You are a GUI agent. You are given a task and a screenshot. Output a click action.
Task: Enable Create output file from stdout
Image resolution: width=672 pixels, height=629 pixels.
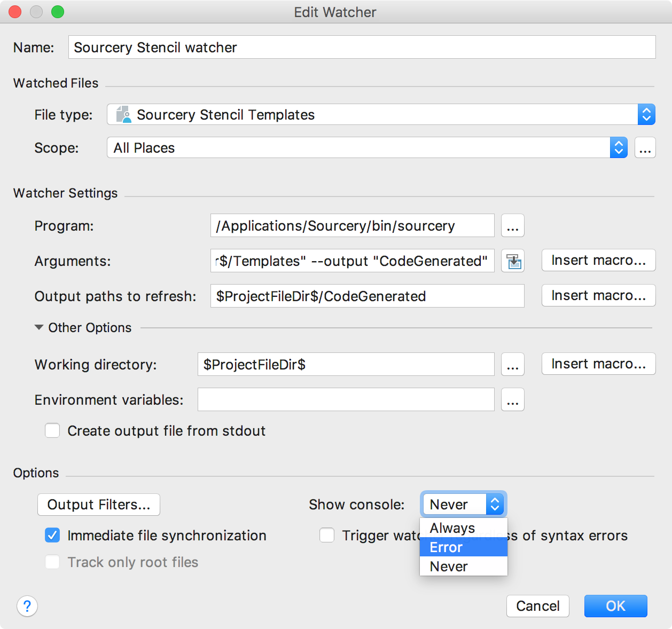click(52, 430)
